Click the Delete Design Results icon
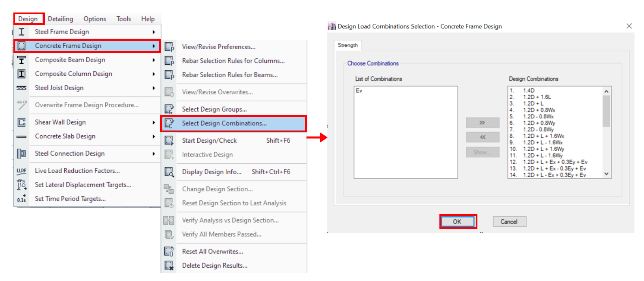Viewport: 644px width, 281px height. click(x=170, y=266)
